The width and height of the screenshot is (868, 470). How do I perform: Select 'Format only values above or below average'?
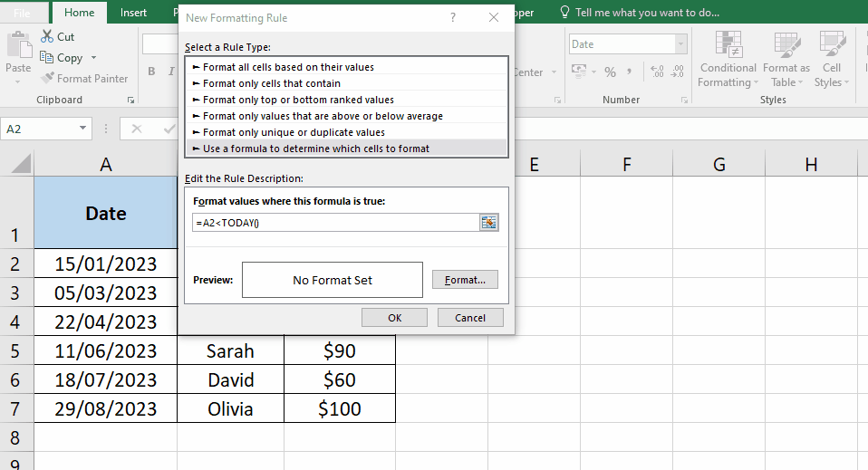(346, 116)
